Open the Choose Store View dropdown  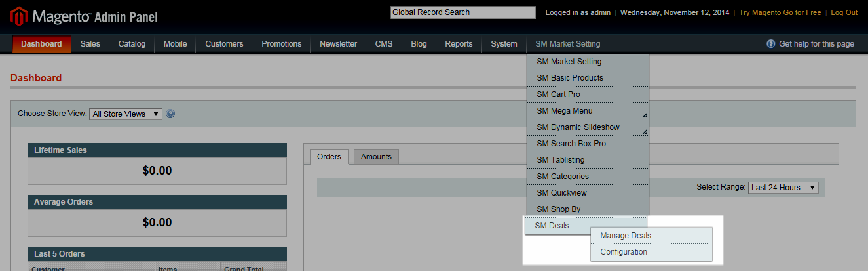pos(126,114)
